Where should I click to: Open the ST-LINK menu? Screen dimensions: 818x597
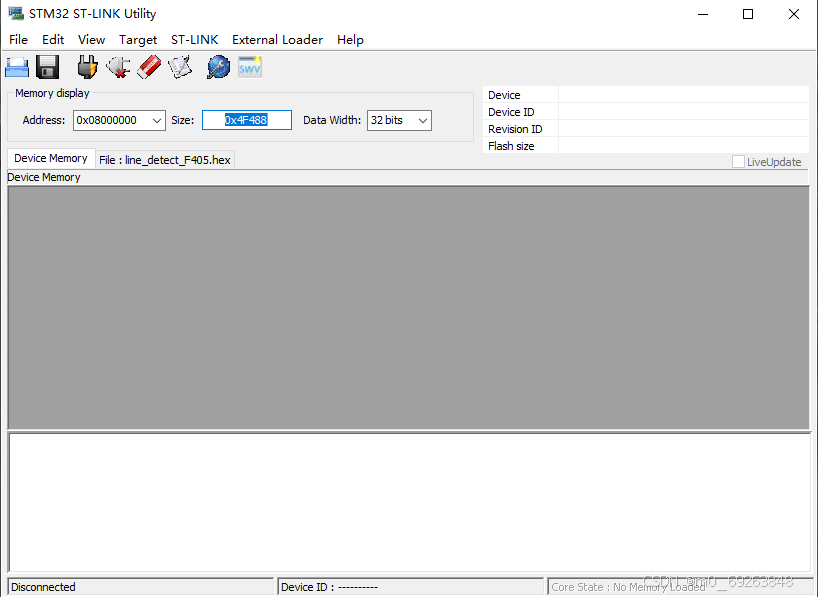(x=194, y=40)
